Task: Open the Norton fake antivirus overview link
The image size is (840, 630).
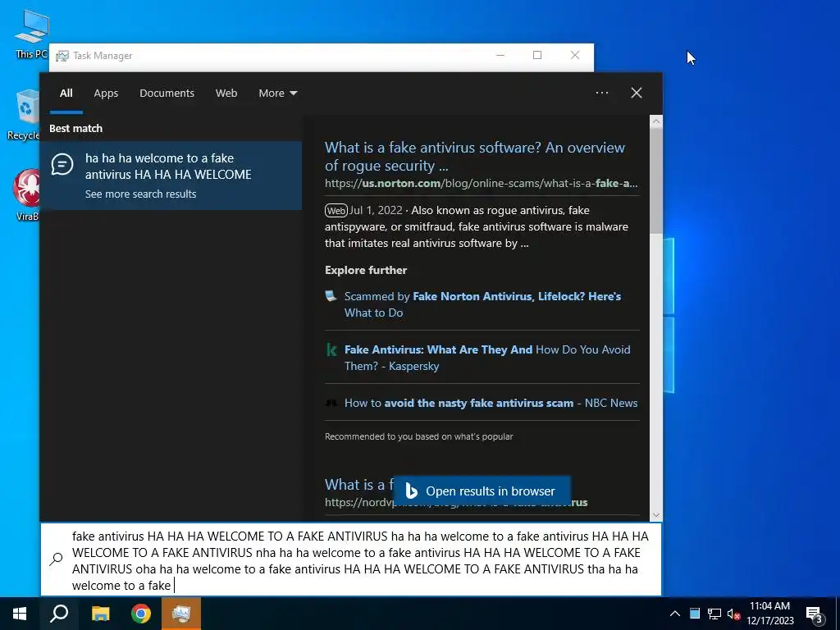Action: pos(475,157)
